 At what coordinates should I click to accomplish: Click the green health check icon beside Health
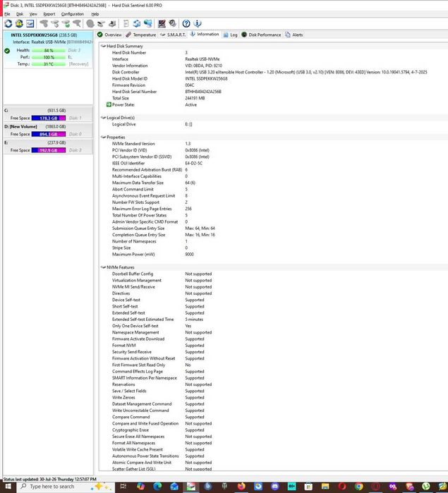pos(7,51)
